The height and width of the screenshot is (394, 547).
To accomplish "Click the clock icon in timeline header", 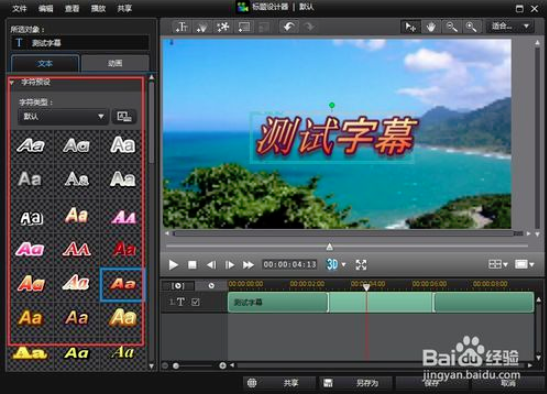I will pyautogui.click(x=211, y=286).
